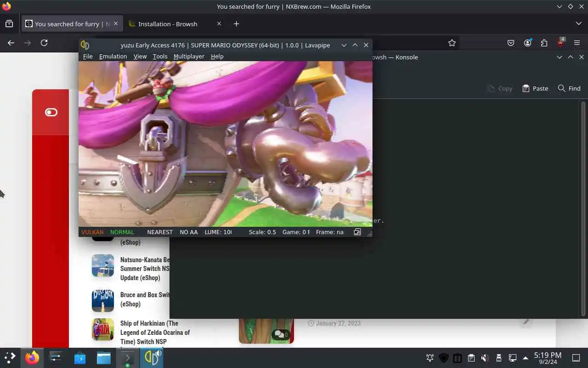The image size is (588, 368).
Task: Click the yuzu logo in title bar
Action: [85, 45]
